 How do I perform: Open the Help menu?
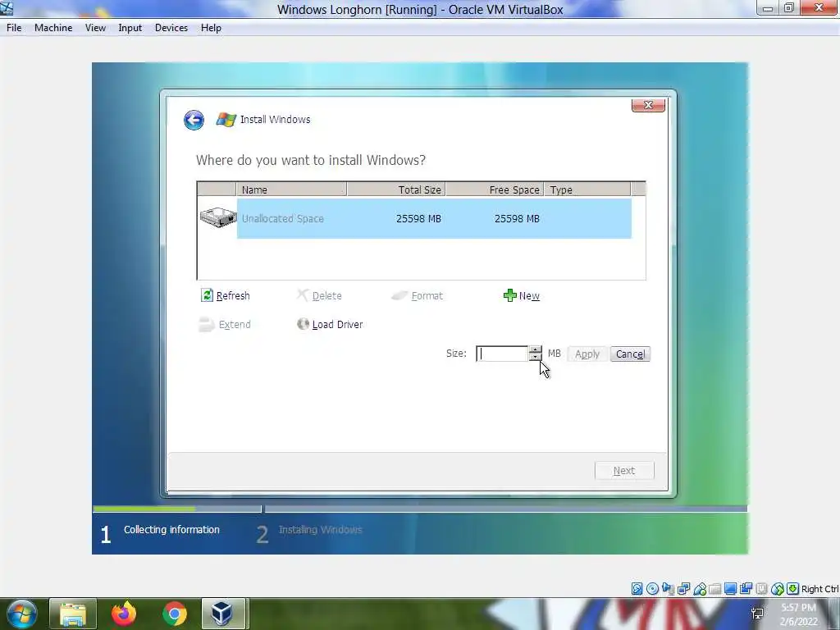(211, 28)
